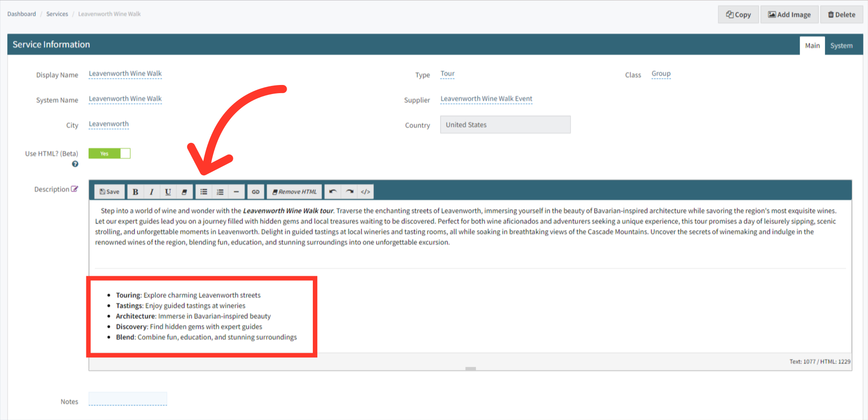This screenshot has width=868, height=420.
Task: Click the 'Architecture' bullet line
Action: click(193, 316)
